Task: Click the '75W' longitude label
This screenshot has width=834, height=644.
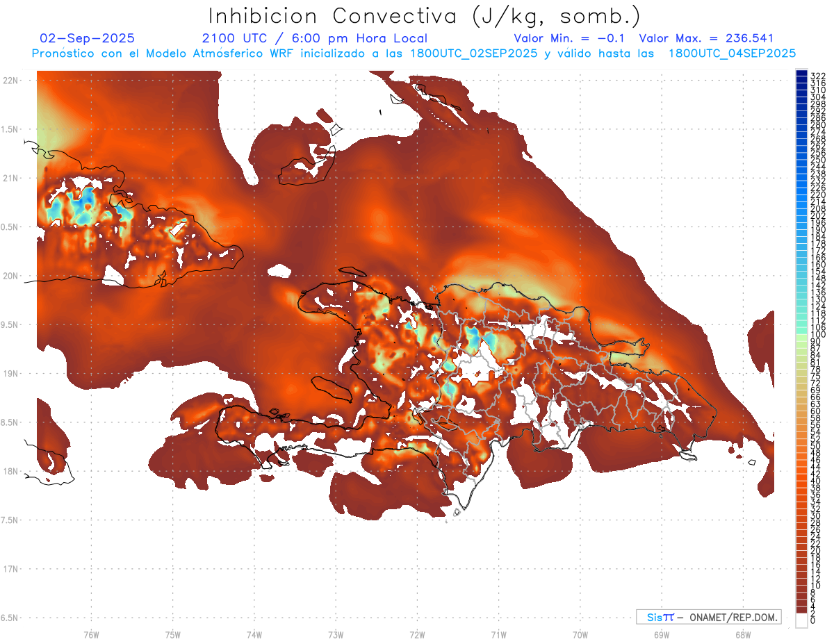Action: pyautogui.click(x=172, y=634)
